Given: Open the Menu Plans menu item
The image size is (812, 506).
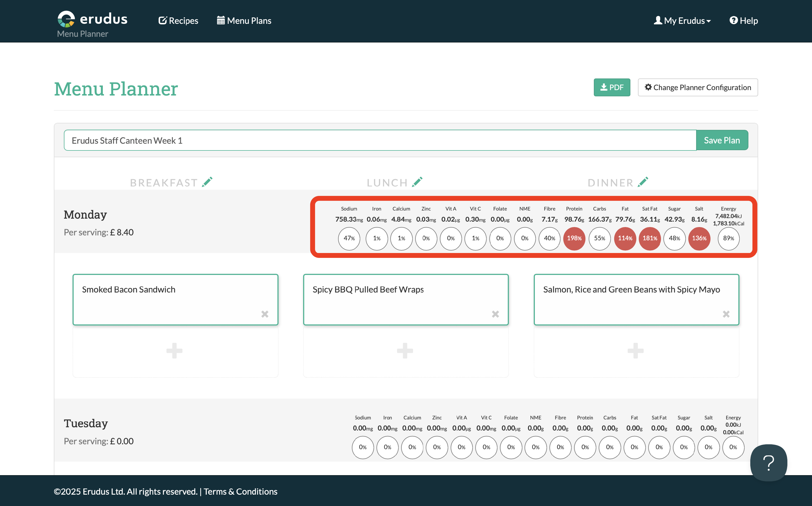Looking at the screenshot, I should pyautogui.click(x=244, y=21).
